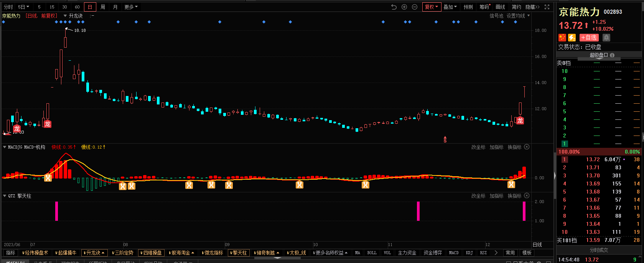Click the info icon next to 超级盘口
The height and width of the screenshot is (263, 644).
click(x=612, y=55)
